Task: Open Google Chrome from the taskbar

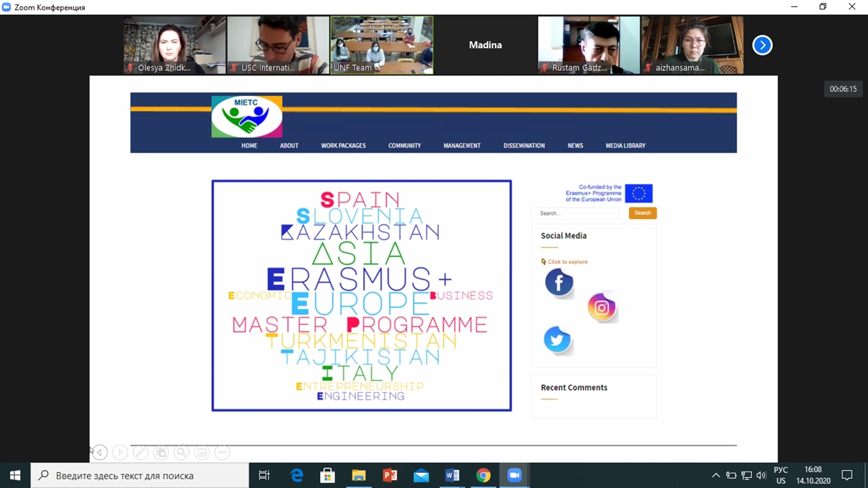Action: pos(483,475)
